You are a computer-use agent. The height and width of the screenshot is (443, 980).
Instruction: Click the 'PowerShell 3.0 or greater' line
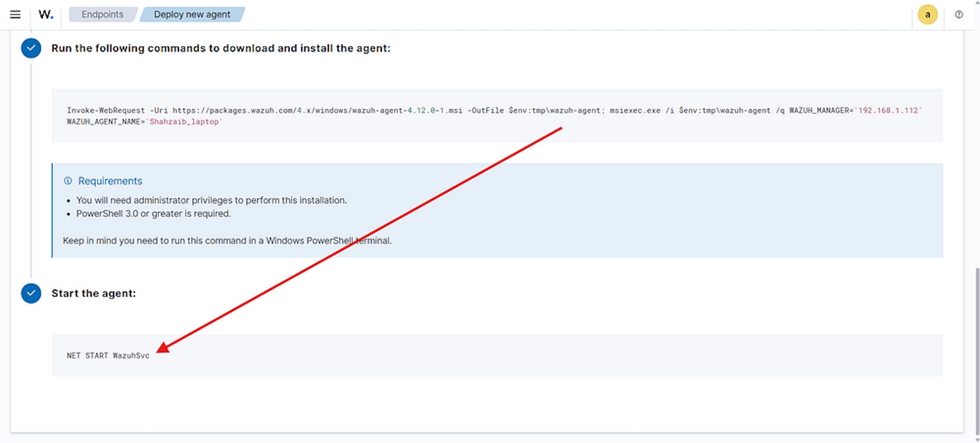pos(153,214)
